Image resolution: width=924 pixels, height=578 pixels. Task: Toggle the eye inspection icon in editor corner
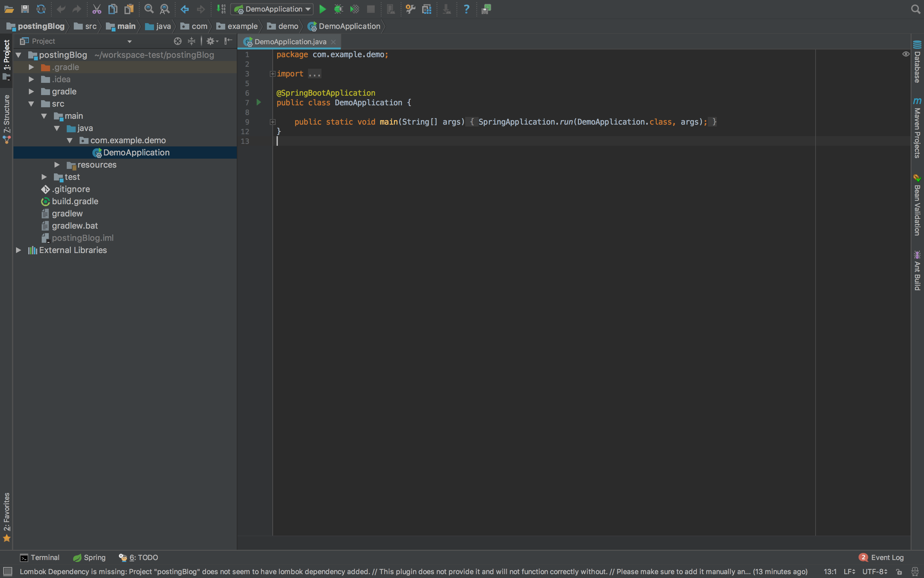point(906,54)
